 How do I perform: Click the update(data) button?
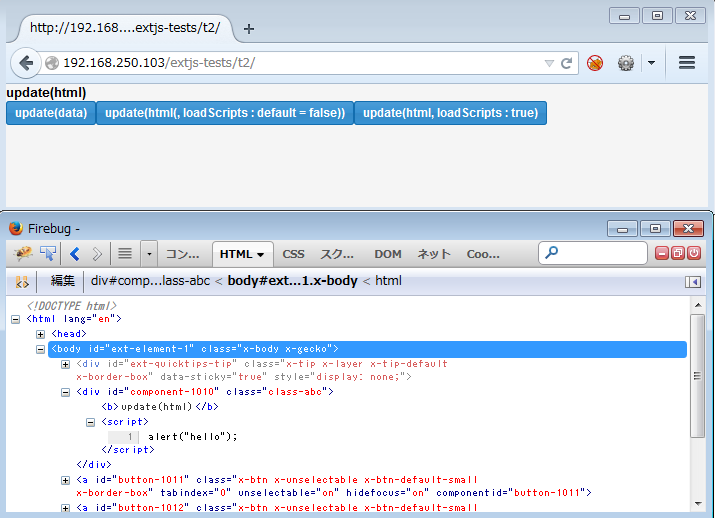(x=51, y=113)
